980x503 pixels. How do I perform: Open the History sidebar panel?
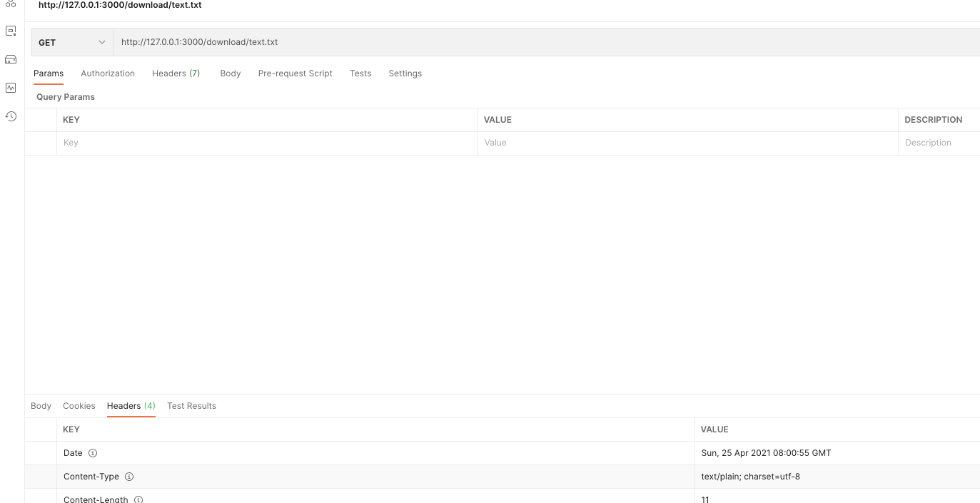point(11,116)
